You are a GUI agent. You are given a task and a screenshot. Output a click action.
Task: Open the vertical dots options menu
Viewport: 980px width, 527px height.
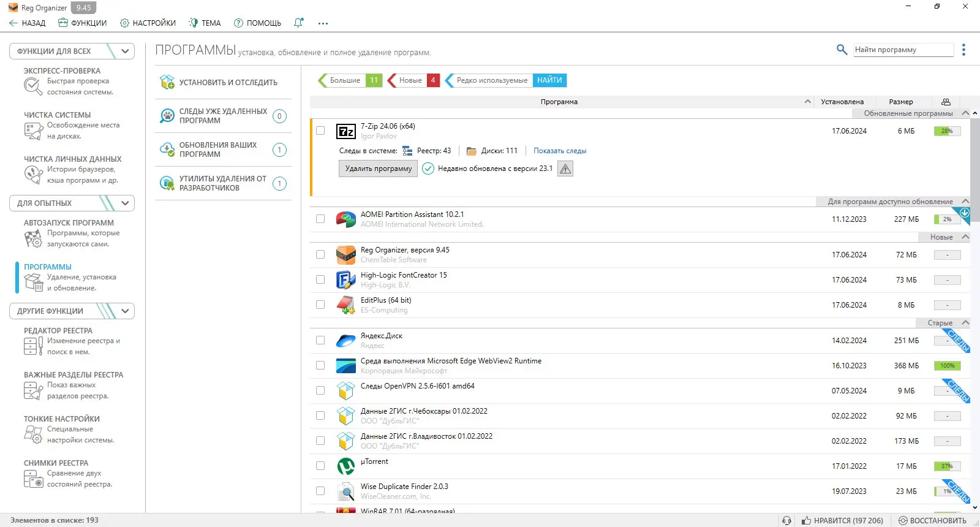pyautogui.click(x=963, y=50)
